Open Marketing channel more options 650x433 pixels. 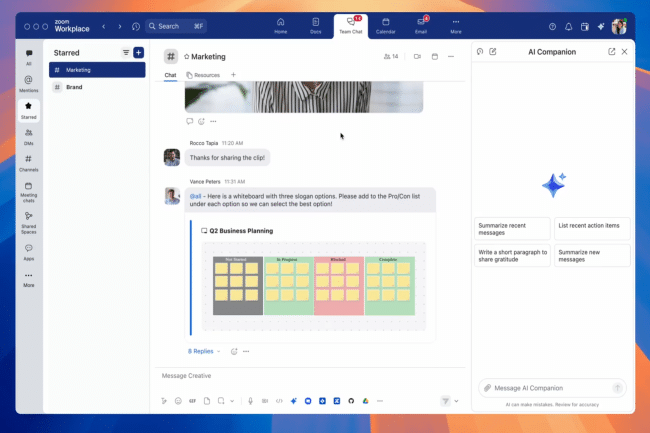(x=451, y=56)
